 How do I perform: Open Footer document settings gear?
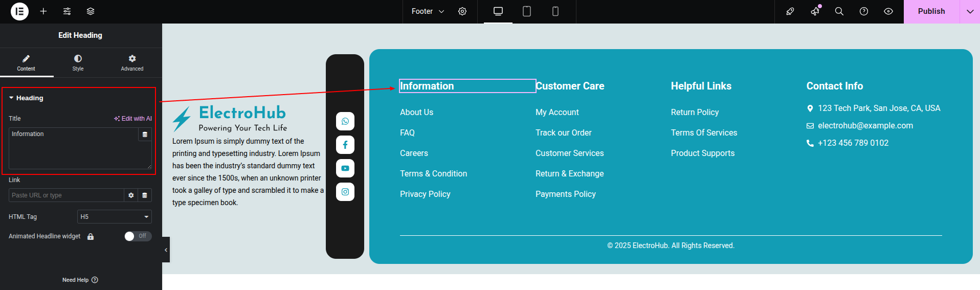click(x=462, y=11)
